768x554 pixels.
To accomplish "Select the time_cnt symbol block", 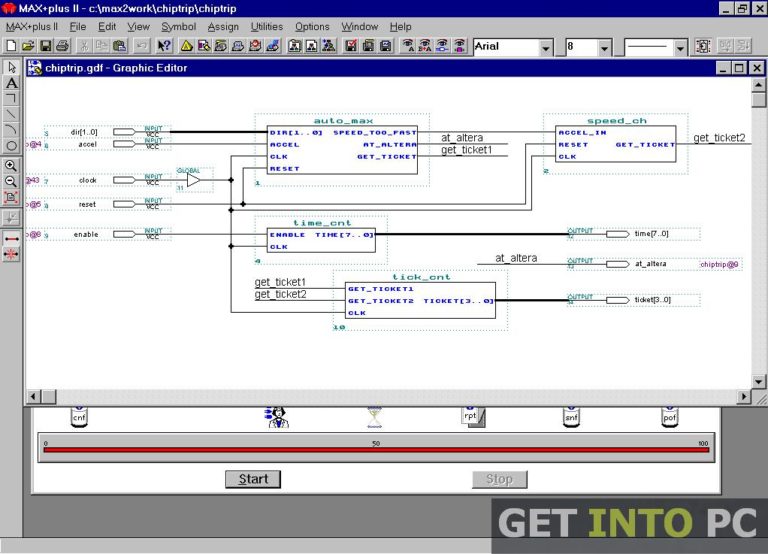I will click(x=321, y=241).
